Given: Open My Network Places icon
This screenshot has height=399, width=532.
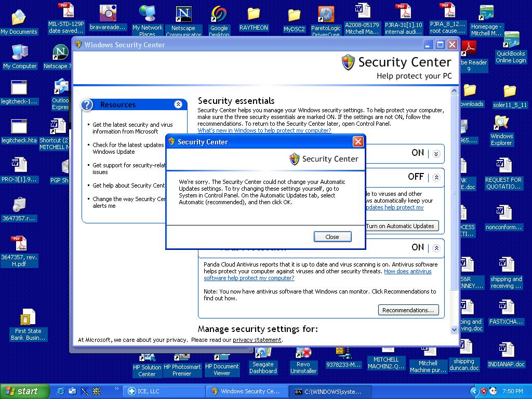Looking at the screenshot, I should (147, 20).
